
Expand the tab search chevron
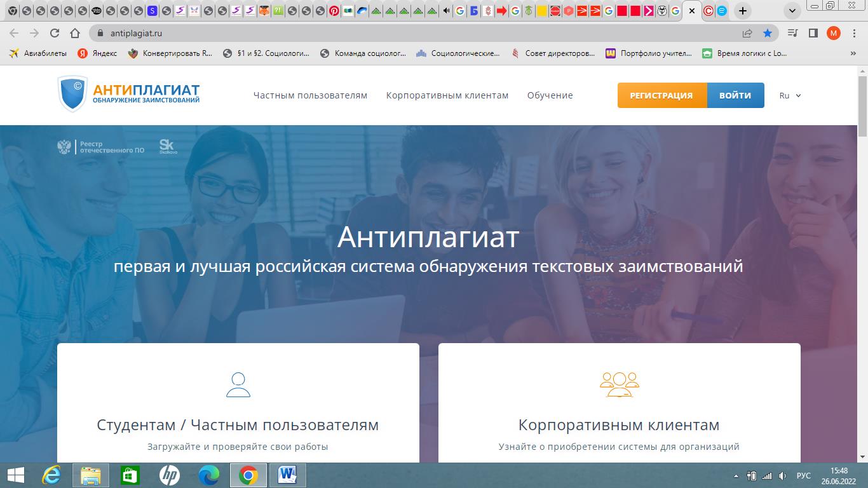click(791, 11)
